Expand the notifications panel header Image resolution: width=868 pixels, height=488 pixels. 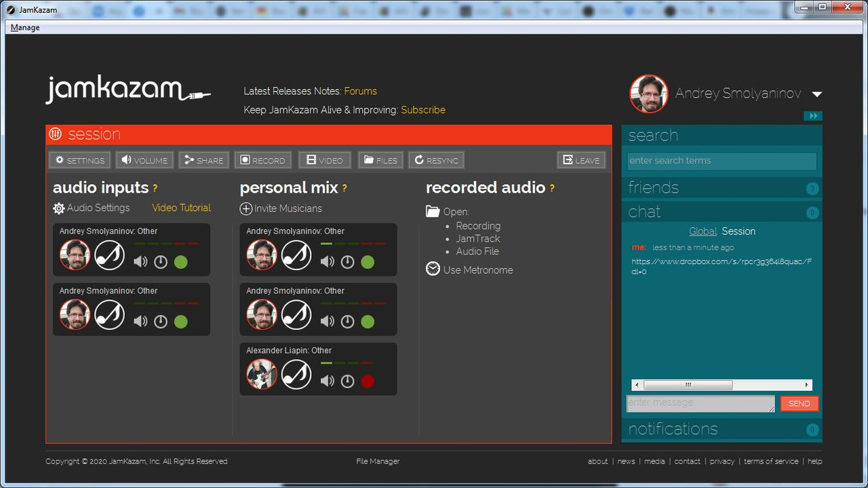(x=722, y=429)
